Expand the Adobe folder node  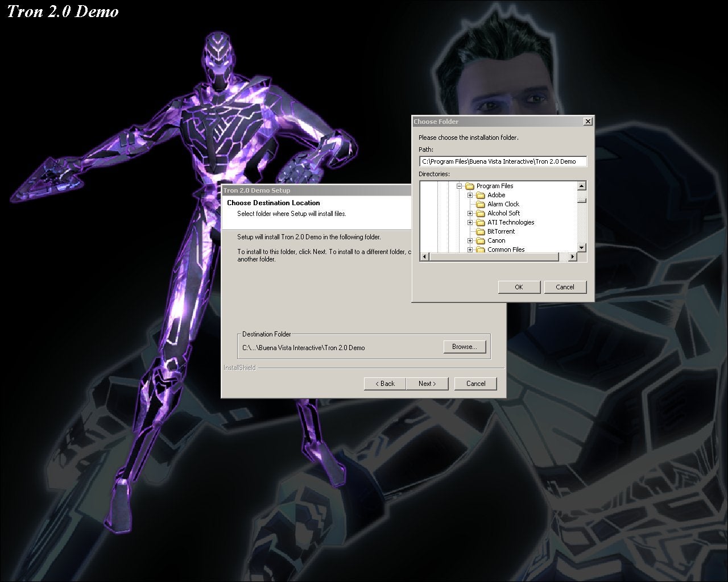coord(470,195)
